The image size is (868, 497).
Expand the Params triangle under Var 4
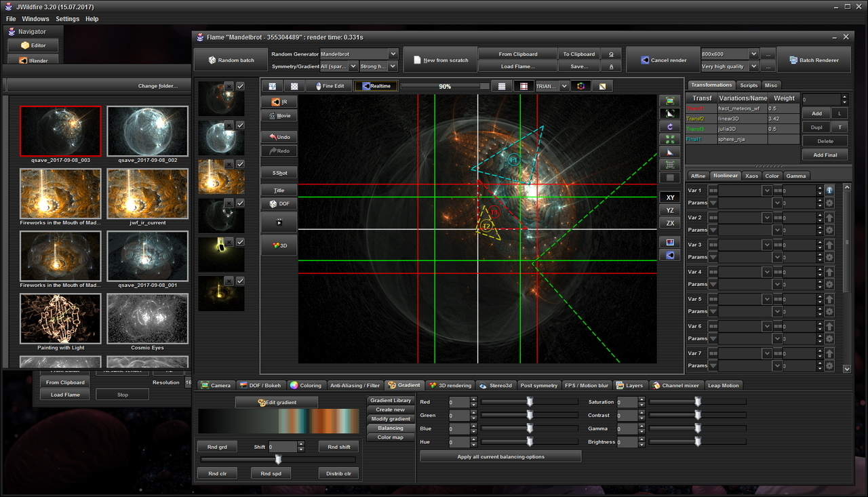713,284
